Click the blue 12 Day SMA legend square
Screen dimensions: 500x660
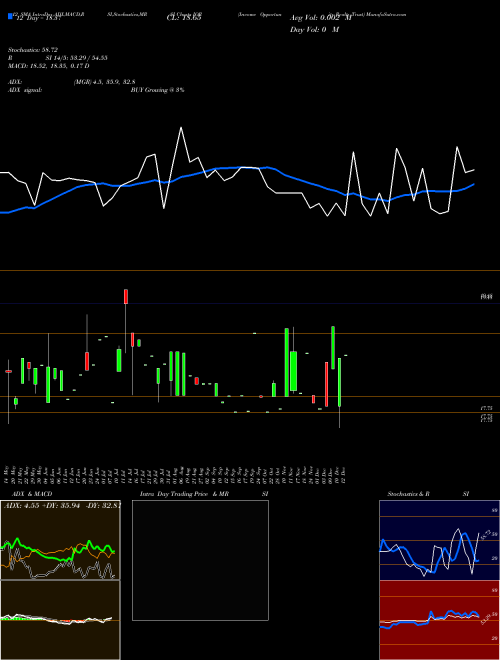click(x=10, y=17)
